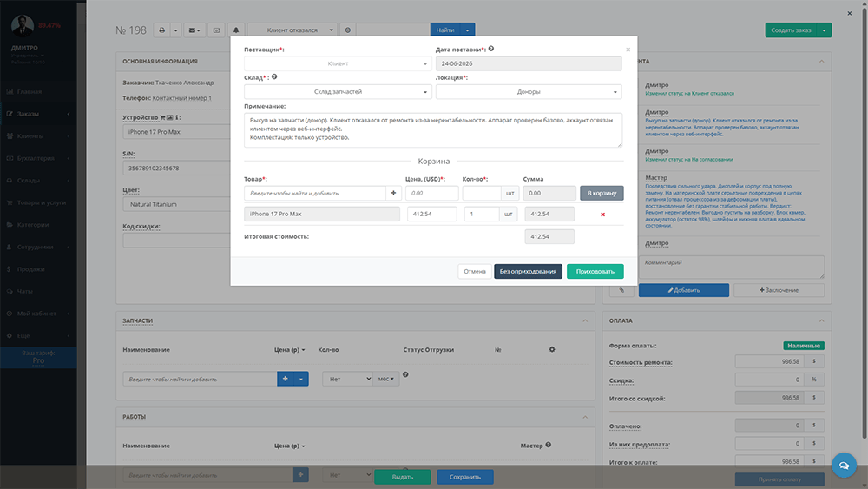Screen dimensions: 868x489
Task: Open the chat support bubble icon
Action: 844,466
